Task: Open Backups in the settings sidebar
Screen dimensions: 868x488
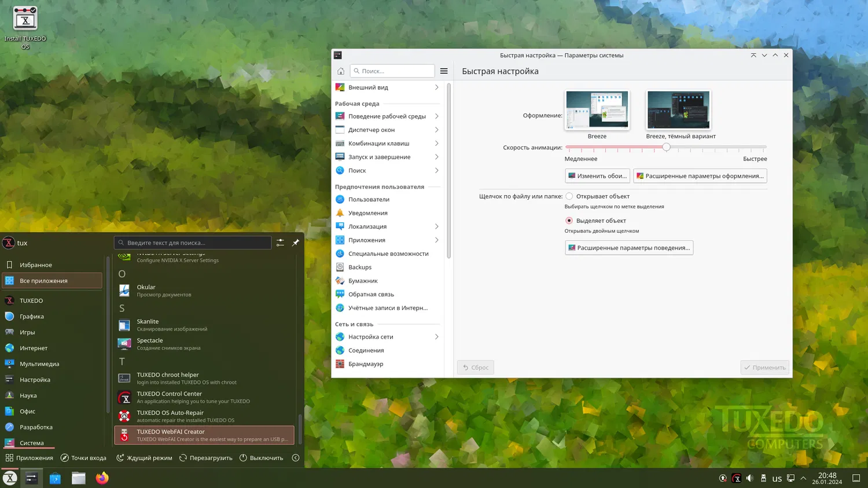Action: coord(387,267)
